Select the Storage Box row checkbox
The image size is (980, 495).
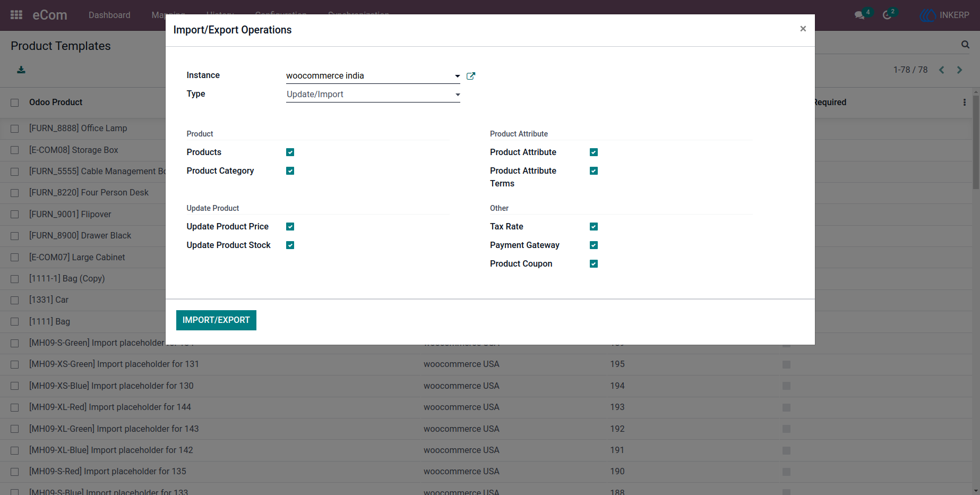(15, 150)
